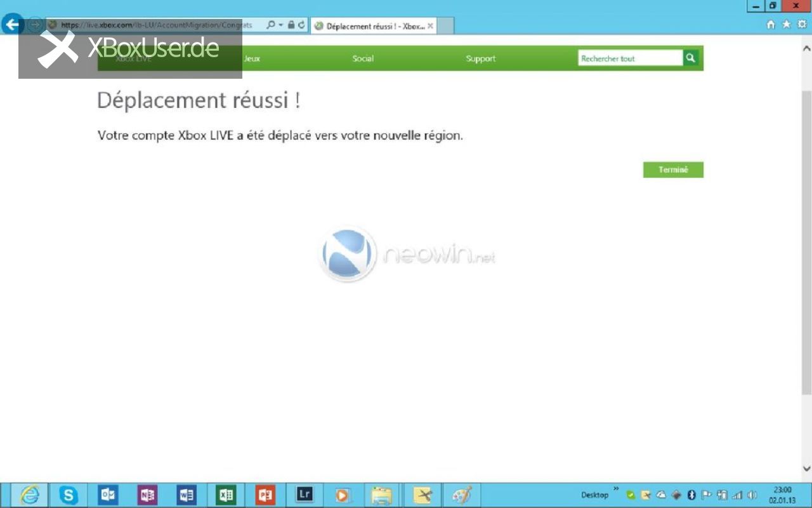The width and height of the screenshot is (812, 508).
Task: Go back using the browser Back arrow
Action: pos(13,25)
